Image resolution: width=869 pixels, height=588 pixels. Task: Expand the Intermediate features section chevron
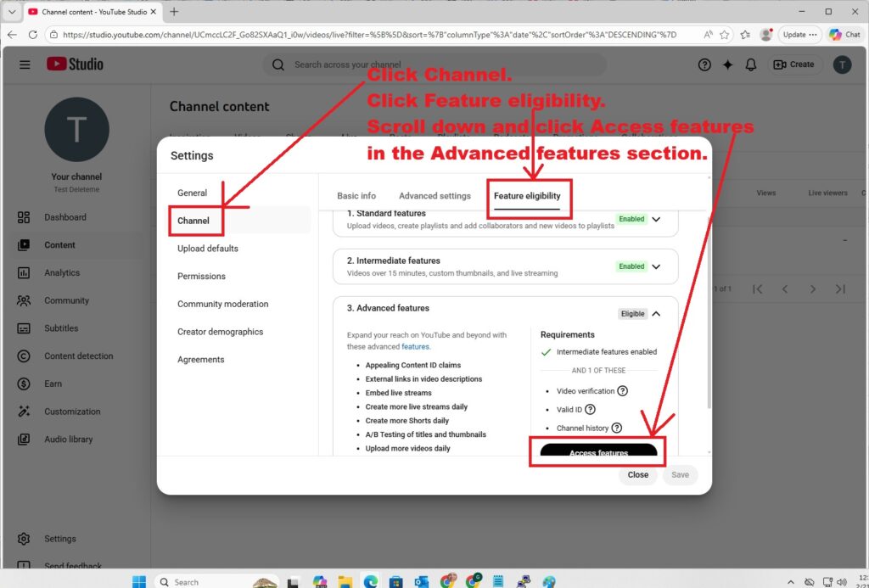point(655,266)
